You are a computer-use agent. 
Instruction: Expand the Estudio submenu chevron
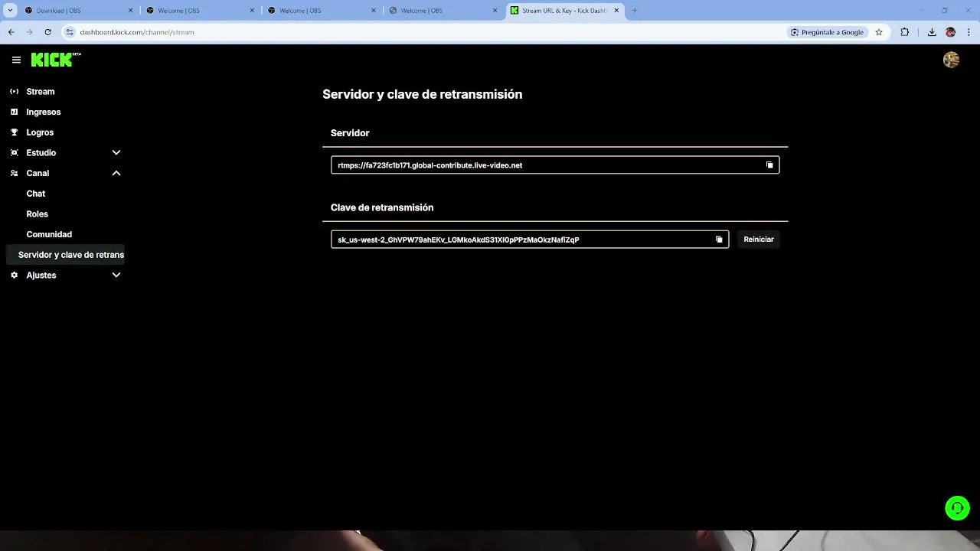pos(116,153)
